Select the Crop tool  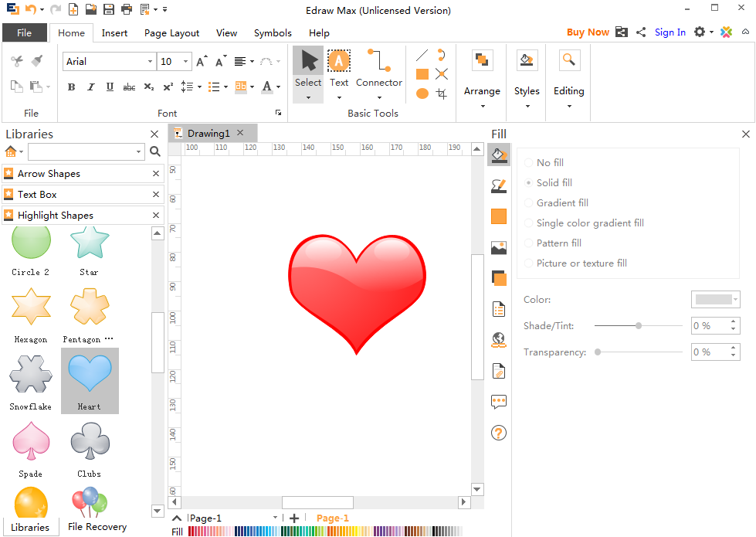441,93
